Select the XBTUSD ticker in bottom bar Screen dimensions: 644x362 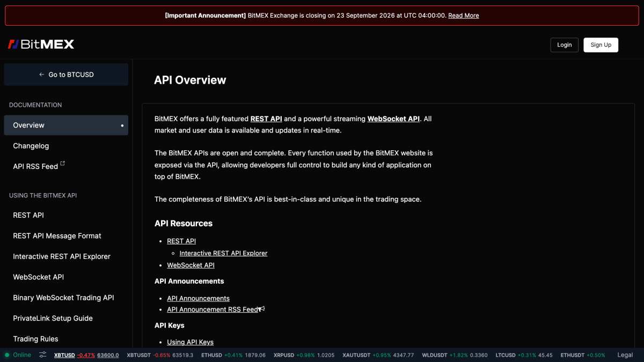point(86,355)
